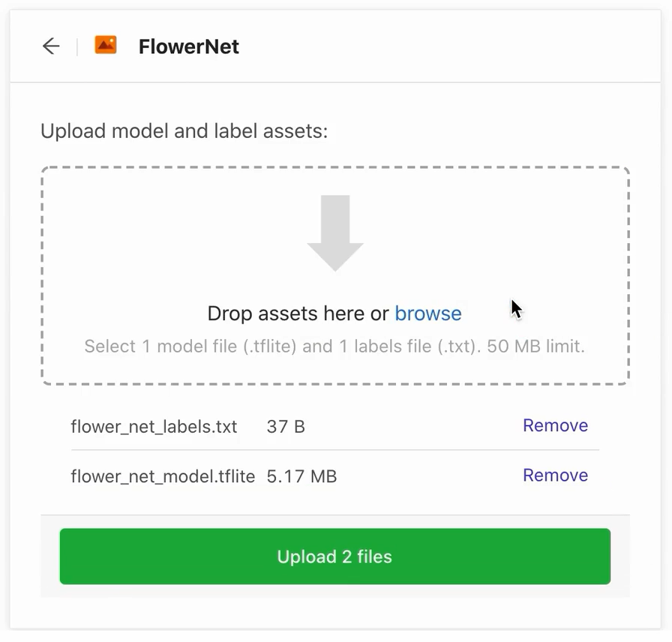The height and width of the screenshot is (642, 672).
Task: Remove the flower_net_model.tflite file
Action: click(x=555, y=475)
